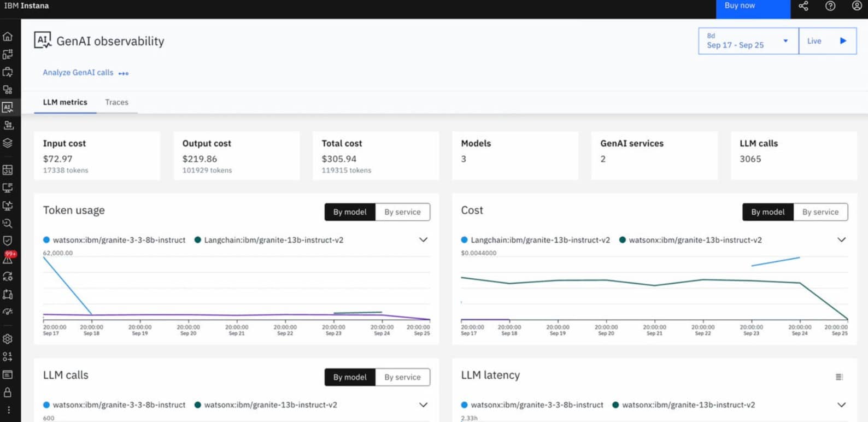The height and width of the screenshot is (422, 868).
Task: Toggle Langchain granite-13b-instruct-v2 in Token usage legend
Action: coord(269,240)
